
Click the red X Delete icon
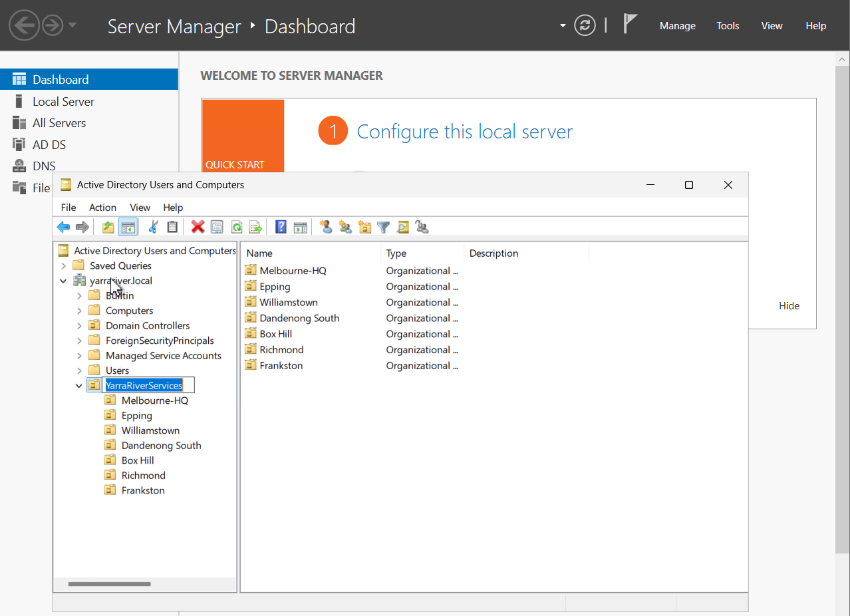point(198,228)
